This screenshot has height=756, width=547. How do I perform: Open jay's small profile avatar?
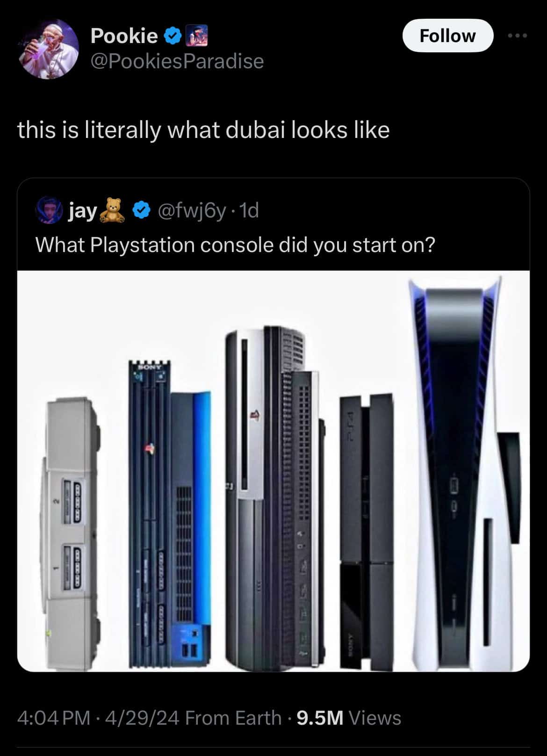point(50,211)
